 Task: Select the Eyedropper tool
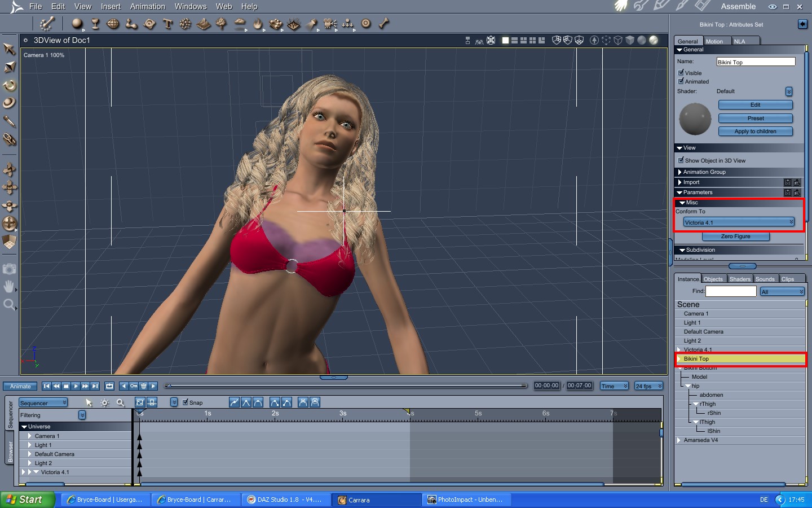click(x=10, y=121)
